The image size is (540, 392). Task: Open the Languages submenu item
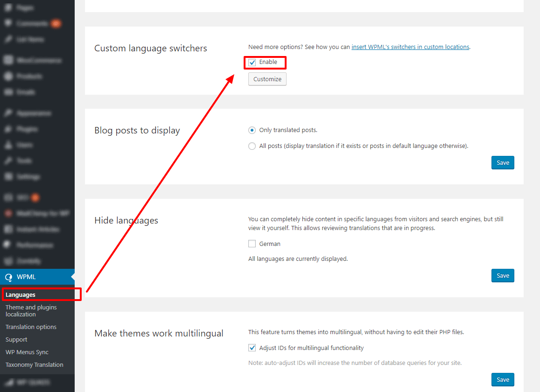point(21,295)
